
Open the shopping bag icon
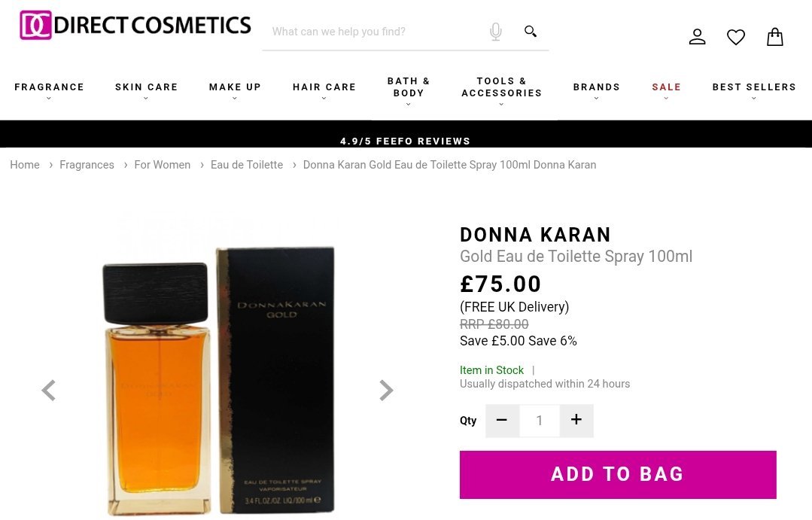[775, 37]
